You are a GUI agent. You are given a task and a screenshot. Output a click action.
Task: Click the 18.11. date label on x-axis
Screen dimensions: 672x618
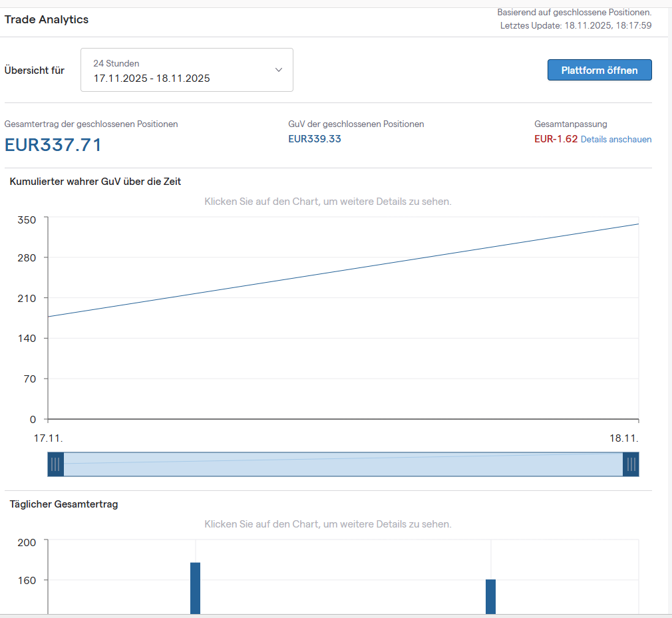pyautogui.click(x=623, y=438)
